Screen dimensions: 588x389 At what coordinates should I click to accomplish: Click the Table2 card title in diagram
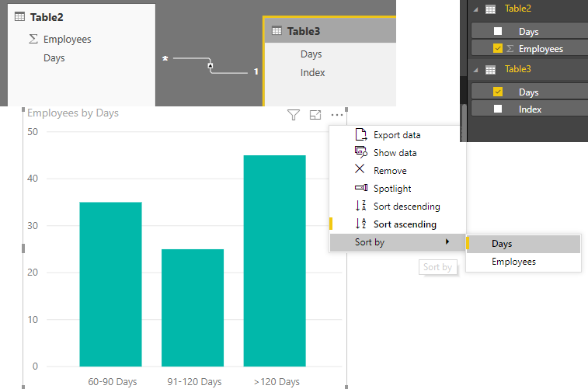(47, 17)
